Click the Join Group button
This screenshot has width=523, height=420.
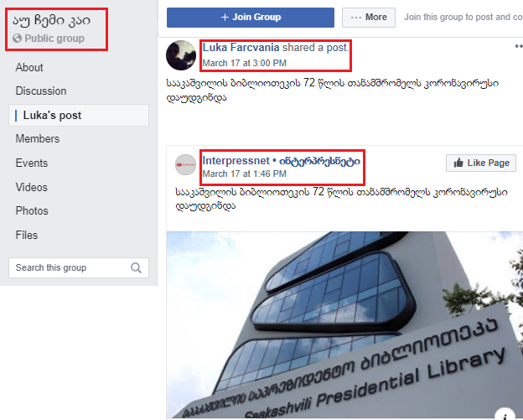[250, 18]
